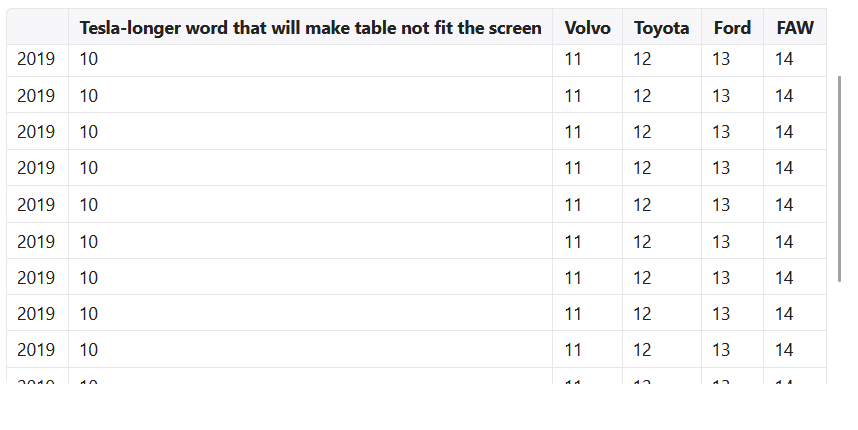This screenshot has width=858, height=430.
Task: Select Volvo value 11 in second row
Action: pyautogui.click(x=573, y=96)
